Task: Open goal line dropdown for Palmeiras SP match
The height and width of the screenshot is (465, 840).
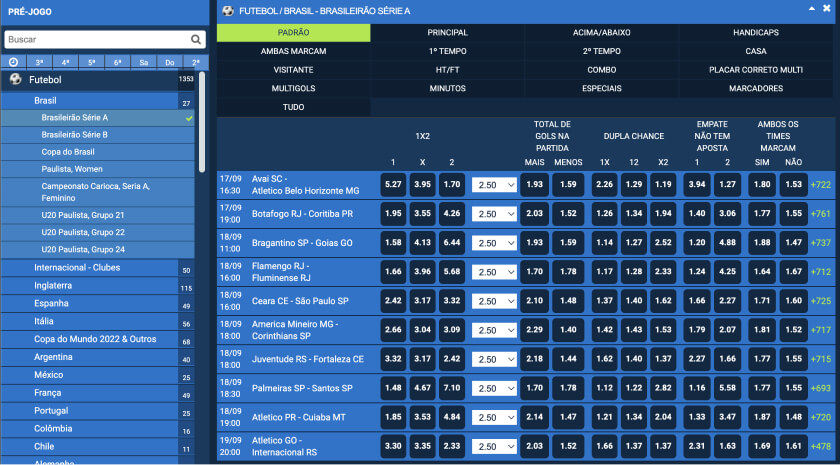Action: pos(494,388)
